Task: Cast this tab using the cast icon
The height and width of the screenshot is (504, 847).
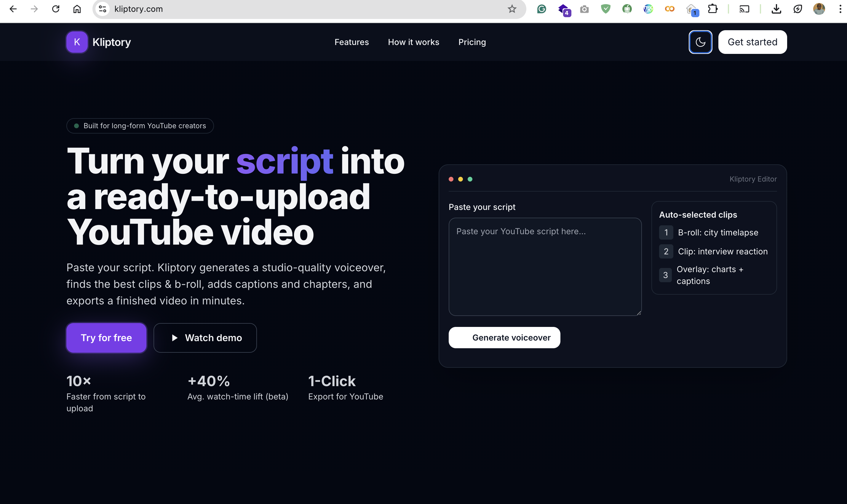Action: click(744, 9)
